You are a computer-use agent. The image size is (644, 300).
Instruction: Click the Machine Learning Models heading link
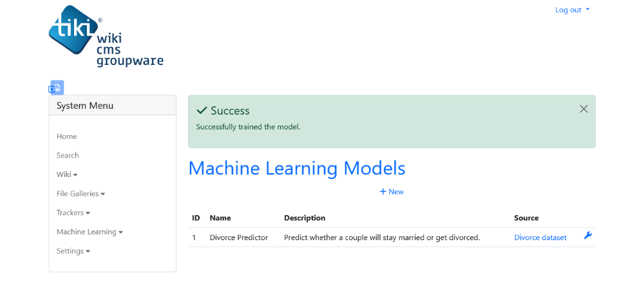pyautogui.click(x=296, y=168)
